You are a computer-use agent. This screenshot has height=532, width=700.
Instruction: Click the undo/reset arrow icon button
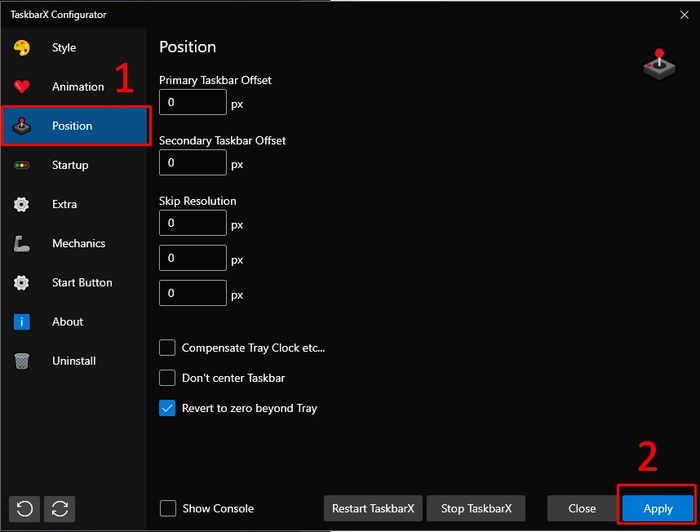(x=25, y=509)
